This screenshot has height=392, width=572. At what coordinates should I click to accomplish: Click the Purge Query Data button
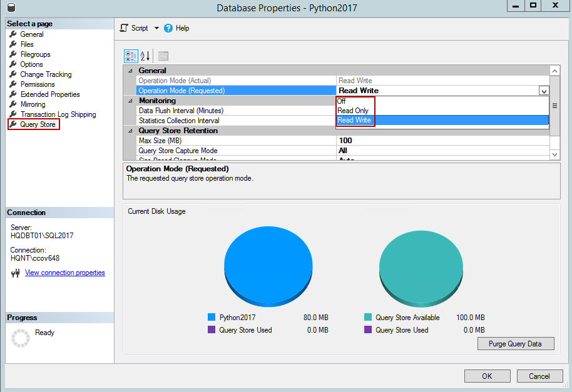coord(516,344)
